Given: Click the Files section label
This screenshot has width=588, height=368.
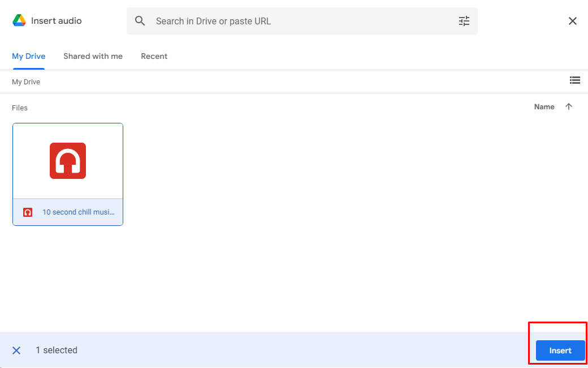Looking at the screenshot, I should [x=20, y=108].
